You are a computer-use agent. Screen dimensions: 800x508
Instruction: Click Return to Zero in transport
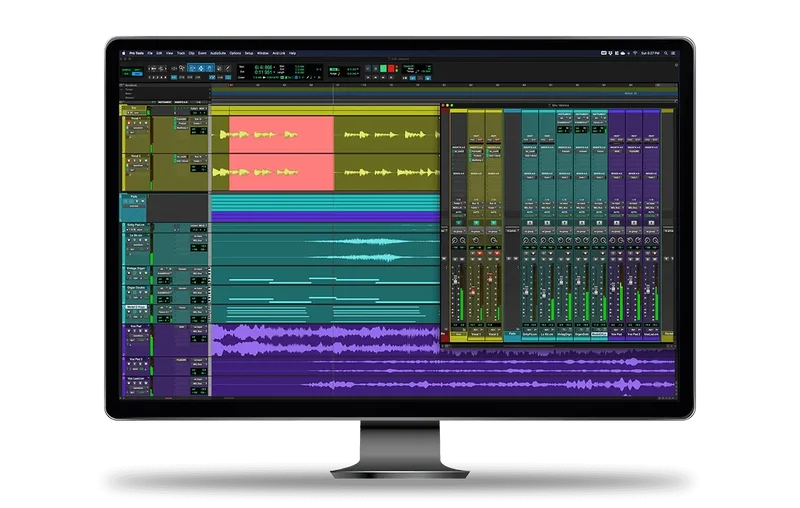point(368,78)
